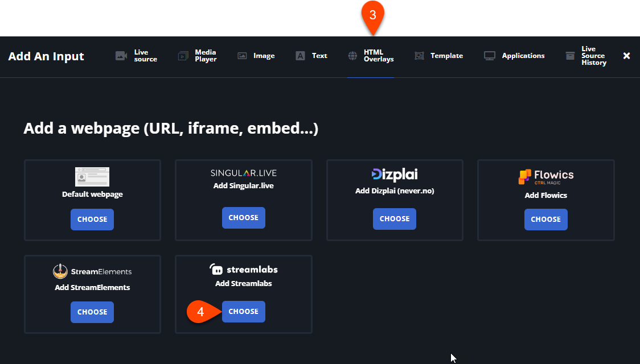The image size is (640, 364).
Task: Click the 'Default webpage' label
Action: [92, 195]
